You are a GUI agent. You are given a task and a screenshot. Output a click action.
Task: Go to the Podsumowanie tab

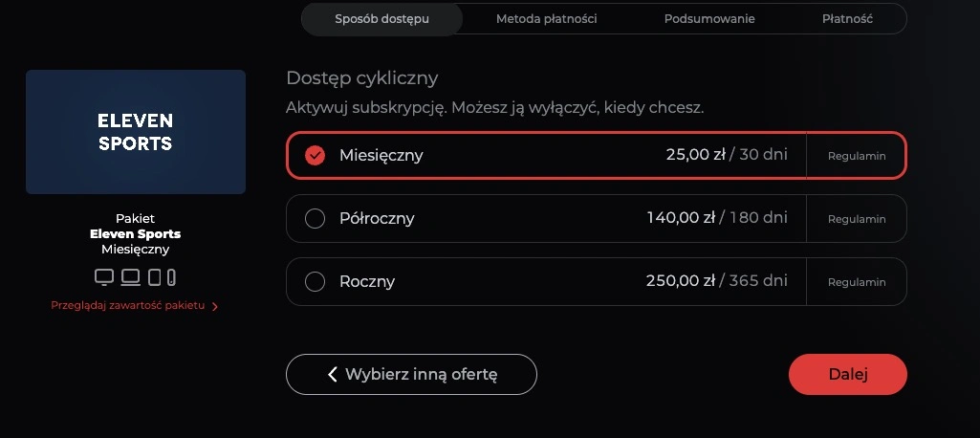709,19
